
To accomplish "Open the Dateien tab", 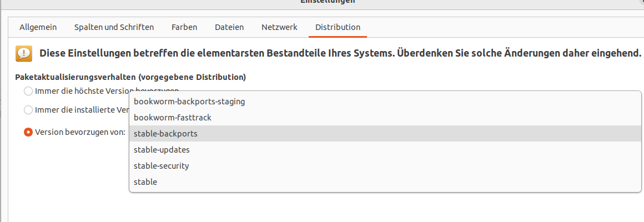I will coord(229,28).
